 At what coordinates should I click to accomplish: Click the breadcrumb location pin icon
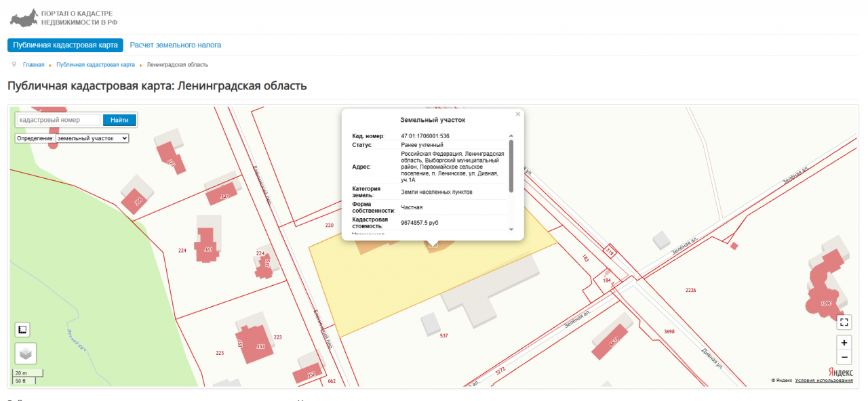pos(14,64)
